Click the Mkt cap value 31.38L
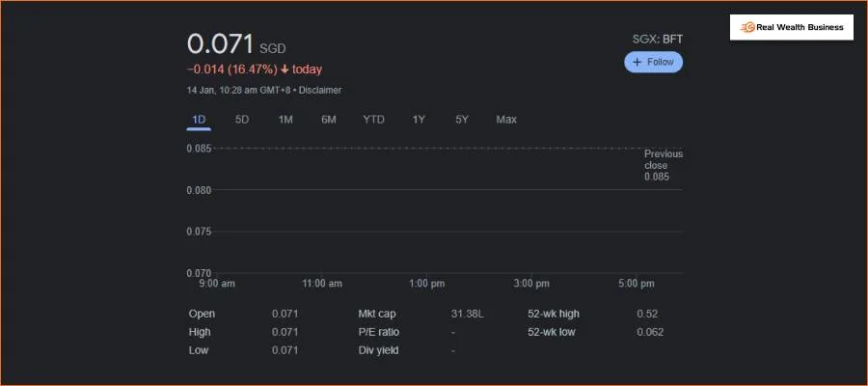 [468, 314]
